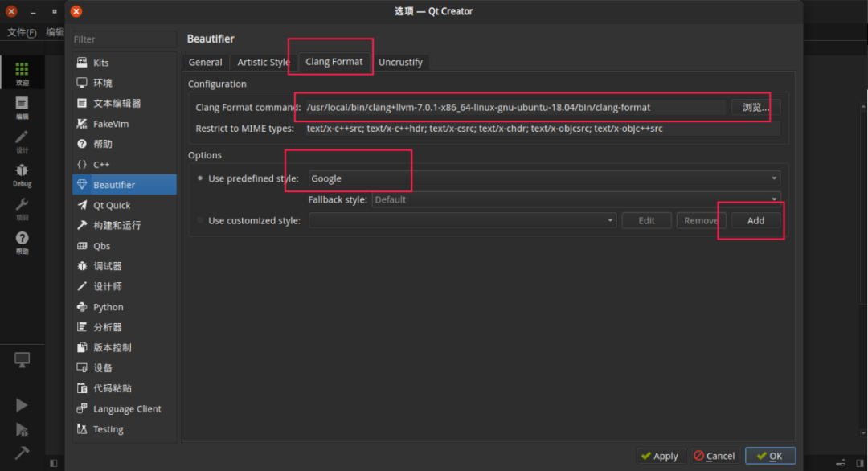868x471 pixels.
Task: Switch to the General tab
Action: pos(206,62)
